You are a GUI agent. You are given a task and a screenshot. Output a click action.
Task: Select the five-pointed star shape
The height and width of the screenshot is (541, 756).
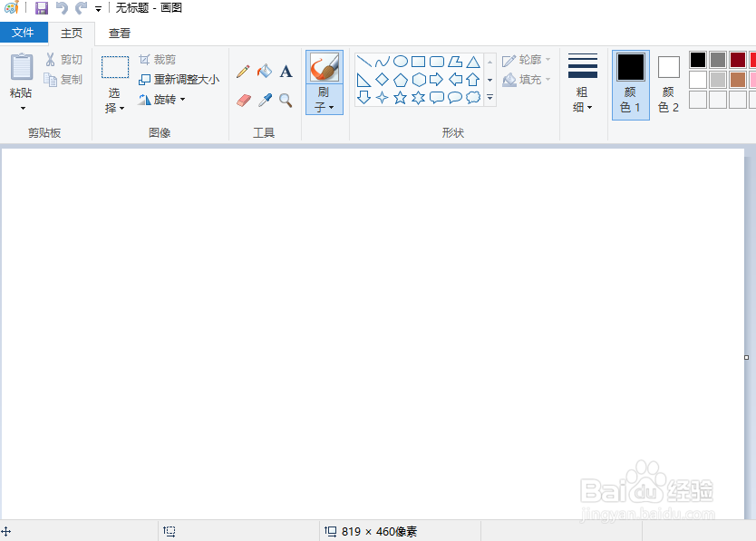tap(400, 98)
